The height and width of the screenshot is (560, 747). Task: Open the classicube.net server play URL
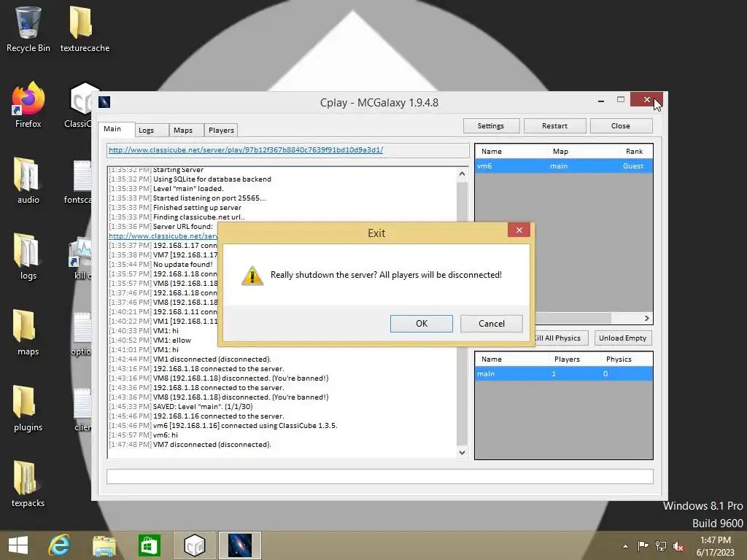point(246,150)
